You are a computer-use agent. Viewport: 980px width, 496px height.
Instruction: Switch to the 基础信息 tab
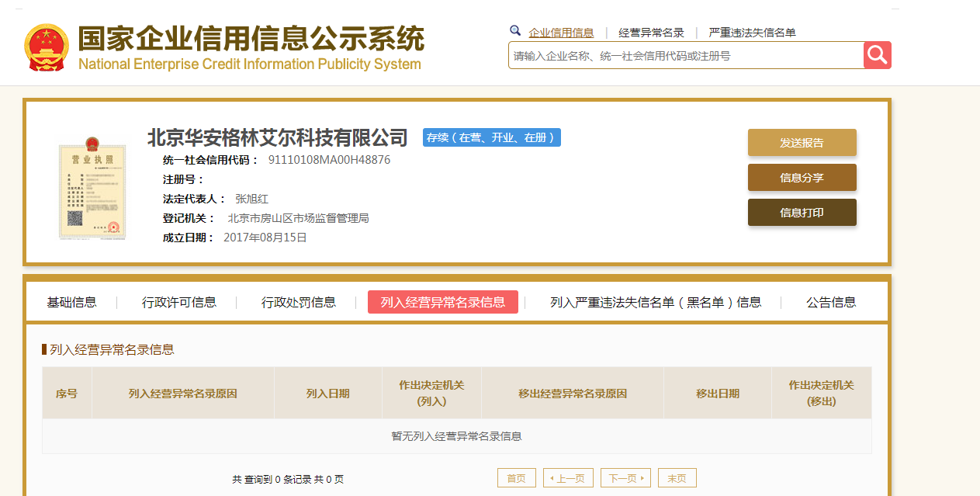[x=72, y=302]
